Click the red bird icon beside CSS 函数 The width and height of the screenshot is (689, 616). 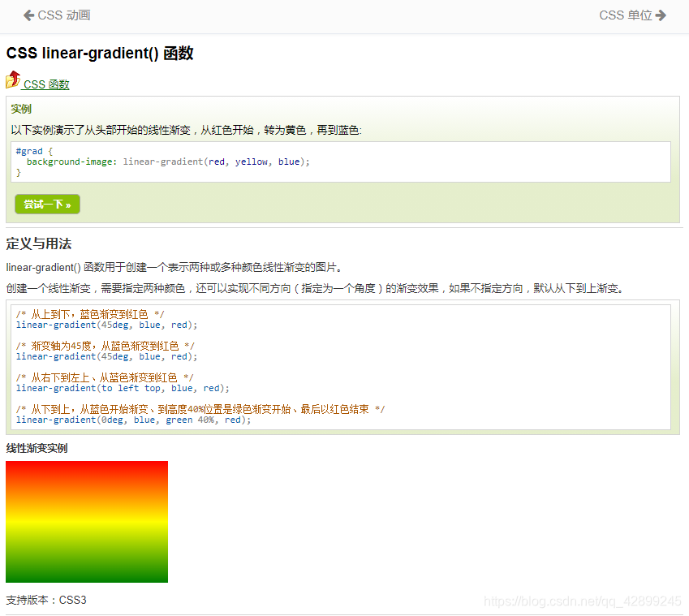point(13,80)
